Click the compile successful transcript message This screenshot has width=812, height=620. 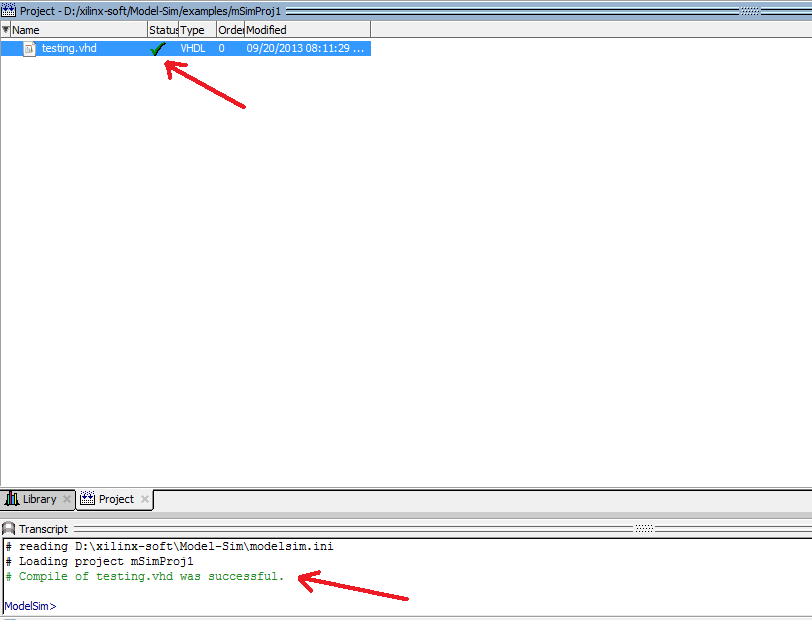(140, 576)
